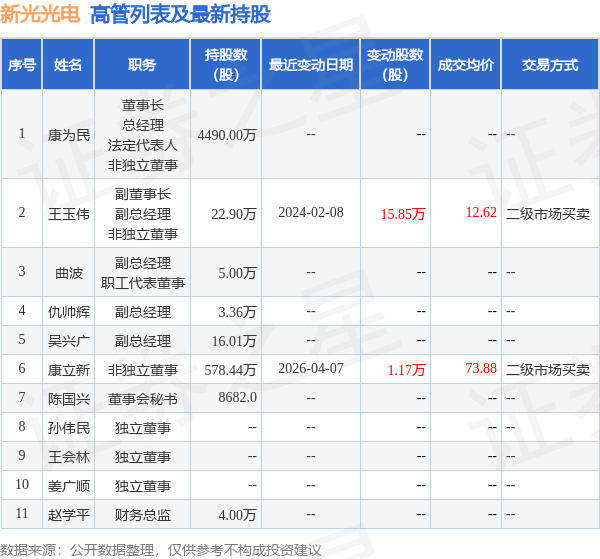Click row number 10
Image resolution: width=600 pixels, height=559 pixels.
(x=22, y=484)
